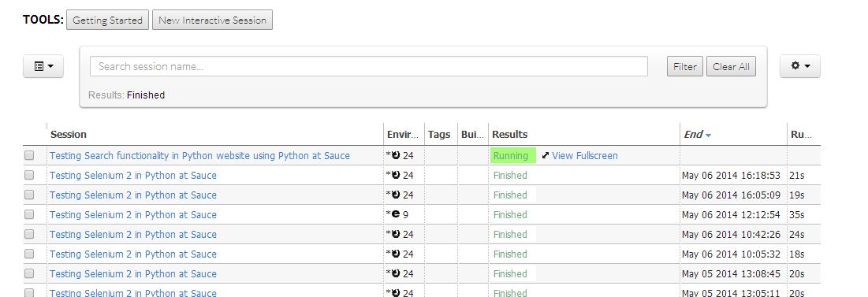Screen dimensions: 868x297
Task: Click Firefox icon in 16:18:53 session row
Action: 395,176
